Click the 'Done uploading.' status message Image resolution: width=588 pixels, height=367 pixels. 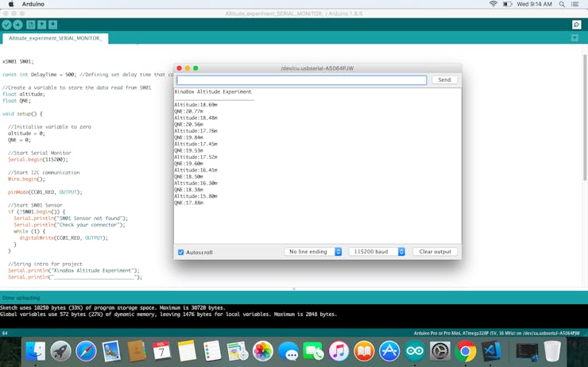click(21, 298)
